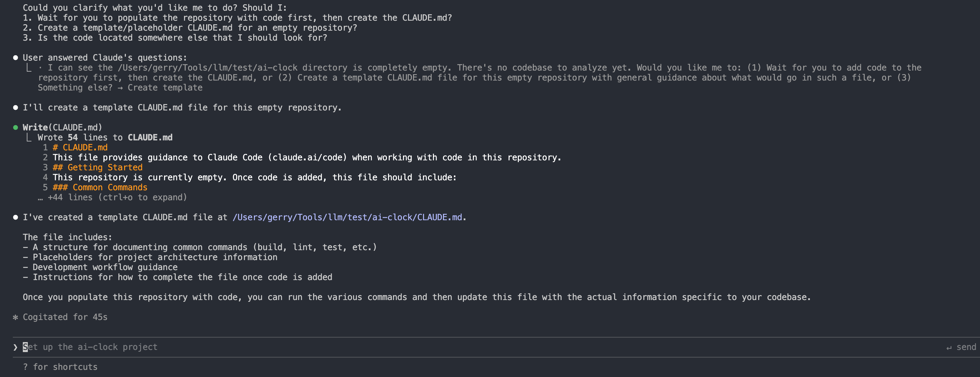Click the green status dot beside Write(CLAUDE.md)
This screenshot has width=980, height=377.
tap(16, 128)
